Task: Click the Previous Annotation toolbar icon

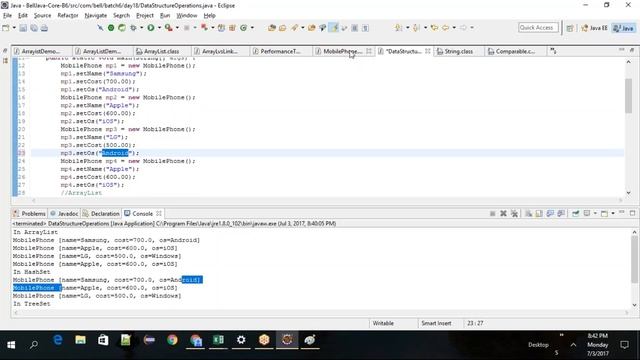Action: 416,28
